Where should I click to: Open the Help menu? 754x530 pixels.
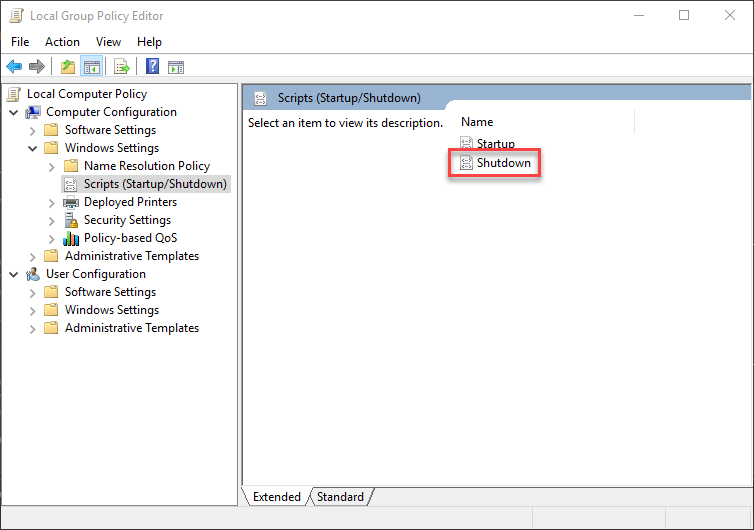pos(149,42)
